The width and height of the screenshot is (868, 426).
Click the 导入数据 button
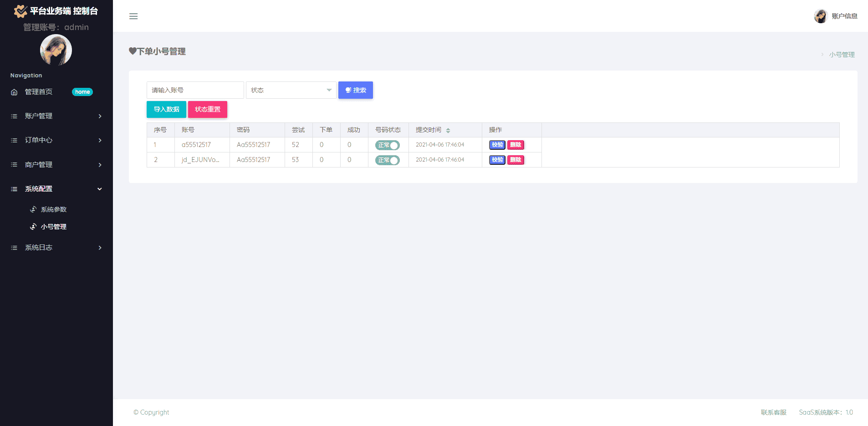166,109
